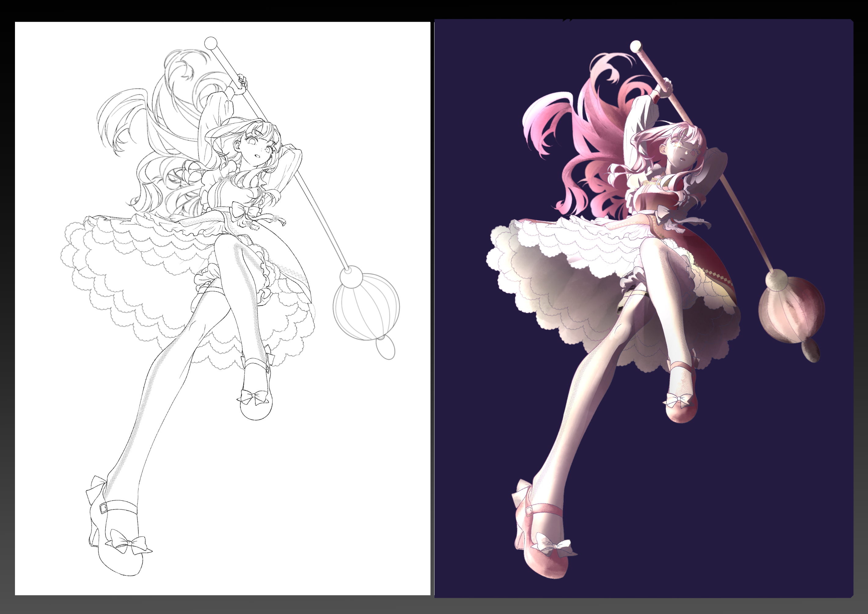Click the pink lantern in the colored artwork
The image size is (868, 614).
coord(791,310)
